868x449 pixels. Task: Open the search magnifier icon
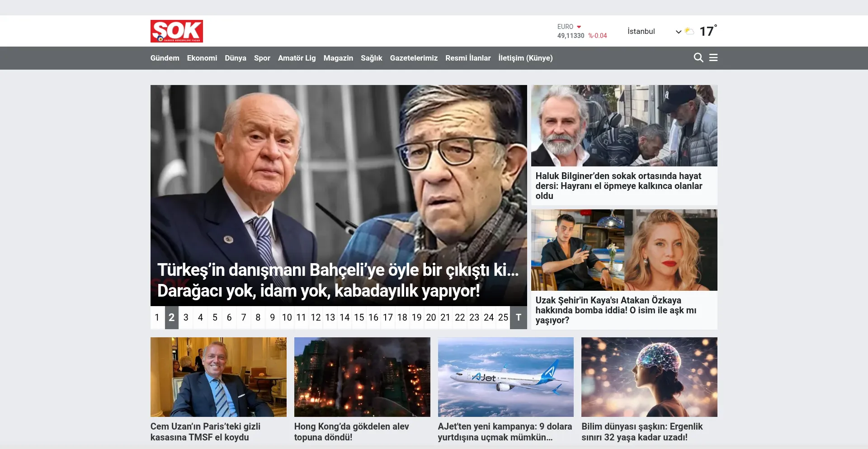pyautogui.click(x=698, y=58)
